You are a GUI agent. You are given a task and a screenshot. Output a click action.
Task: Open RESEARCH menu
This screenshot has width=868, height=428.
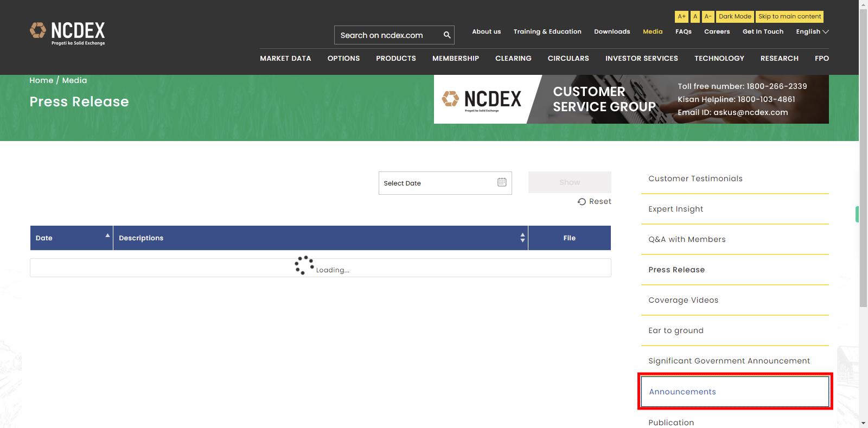tap(780, 58)
